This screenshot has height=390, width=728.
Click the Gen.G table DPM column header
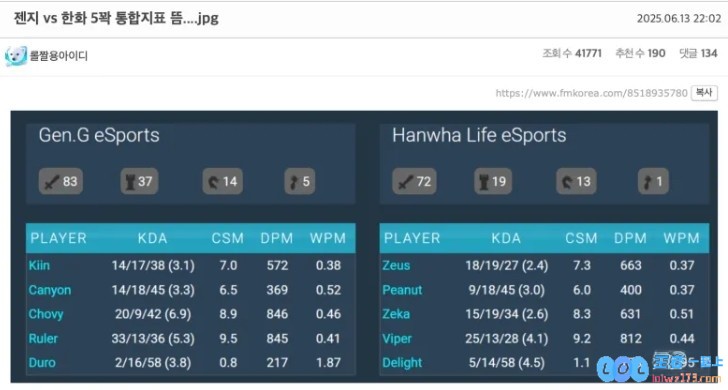click(277, 238)
